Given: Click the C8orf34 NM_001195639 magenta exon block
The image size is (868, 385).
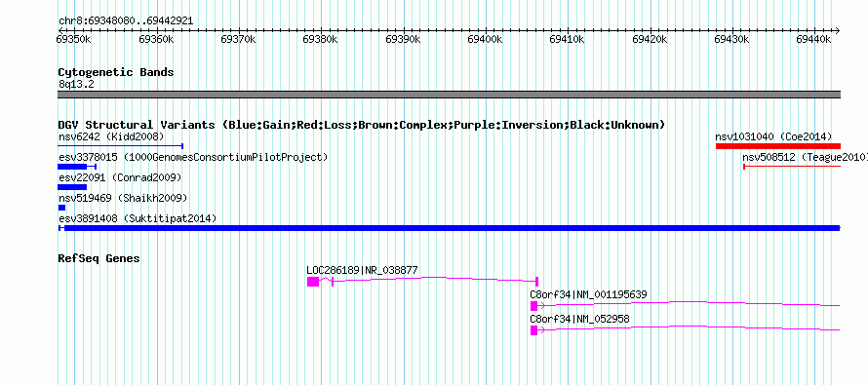Looking at the screenshot, I should click(533, 306).
